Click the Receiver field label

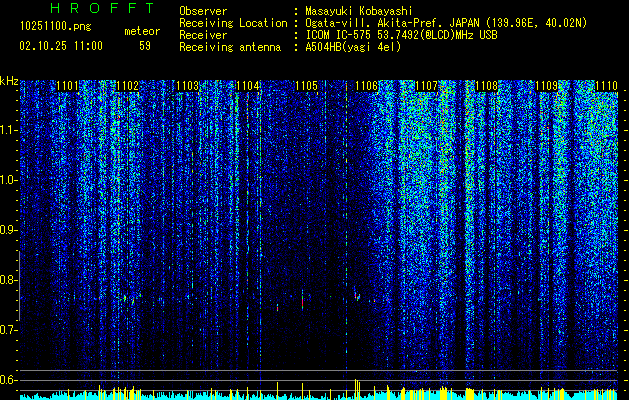click(x=203, y=35)
